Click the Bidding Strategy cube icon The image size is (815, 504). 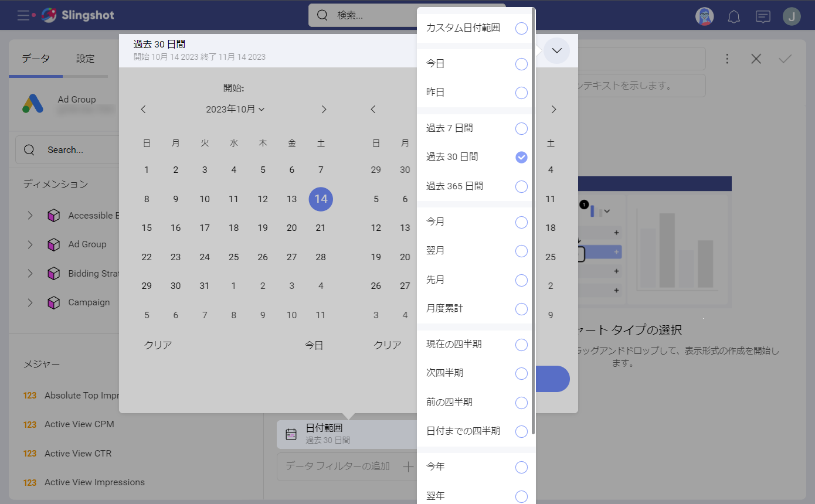coord(54,274)
